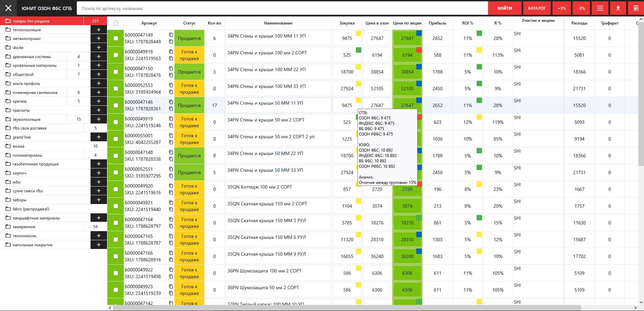Copy article Б0000047149 with its copy icon

171,35
